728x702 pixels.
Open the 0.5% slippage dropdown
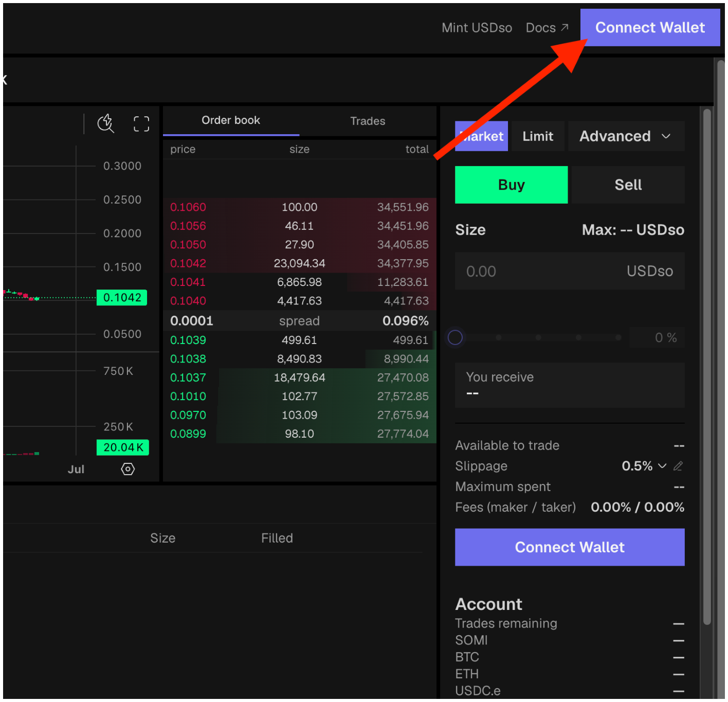tap(644, 466)
